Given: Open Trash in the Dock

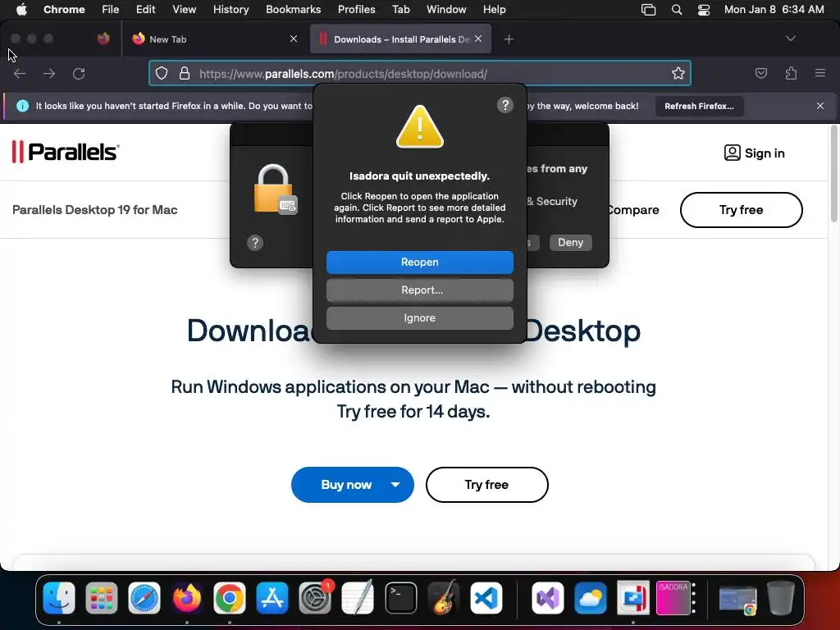Looking at the screenshot, I should coord(781,598).
